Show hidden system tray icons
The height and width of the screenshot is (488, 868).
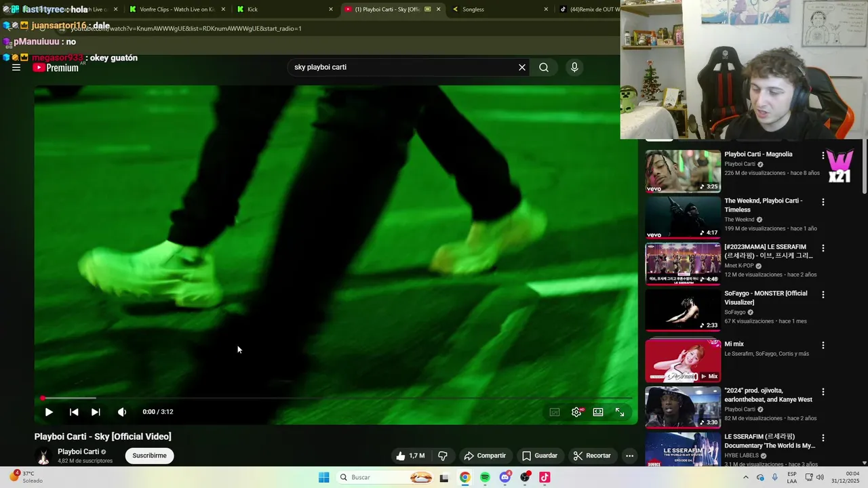[746, 477]
